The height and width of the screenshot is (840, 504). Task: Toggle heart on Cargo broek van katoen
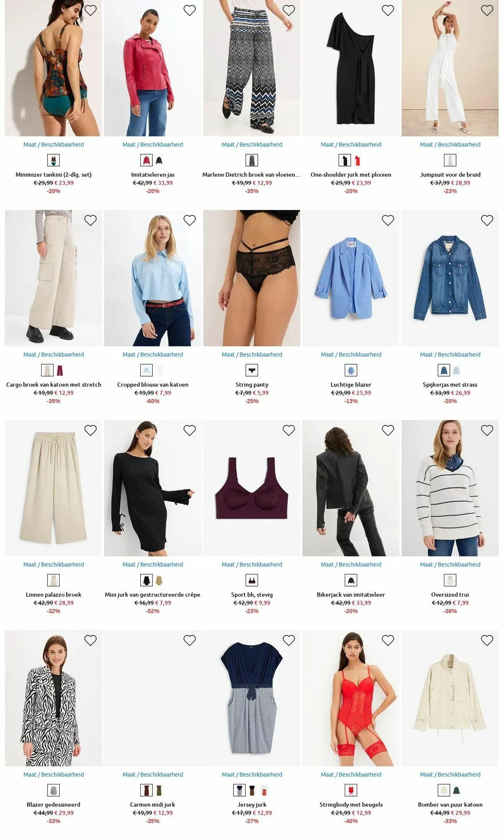[90, 220]
